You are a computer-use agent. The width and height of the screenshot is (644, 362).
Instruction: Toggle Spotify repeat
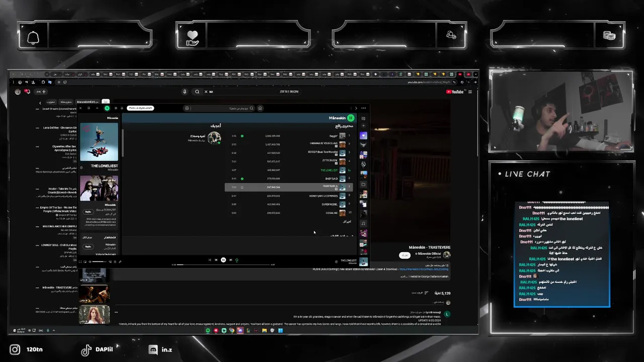[x=236, y=260]
